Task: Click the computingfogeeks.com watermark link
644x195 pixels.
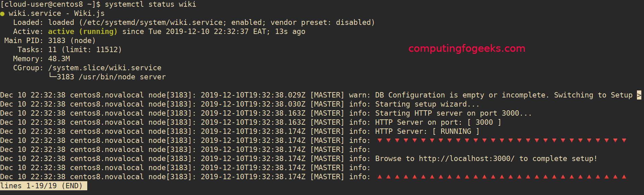Action: pos(466,48)
